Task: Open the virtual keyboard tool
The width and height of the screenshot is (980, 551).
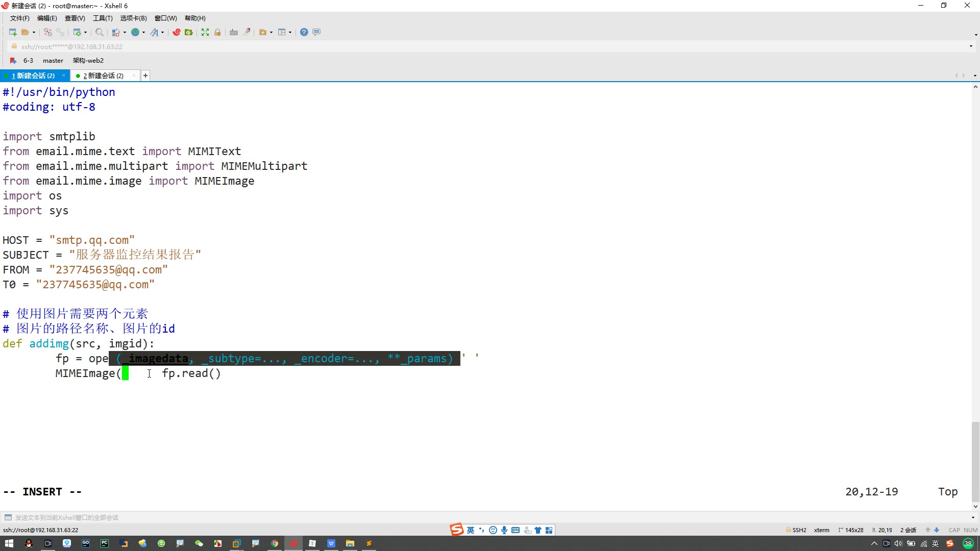Action: click(233, 32)
